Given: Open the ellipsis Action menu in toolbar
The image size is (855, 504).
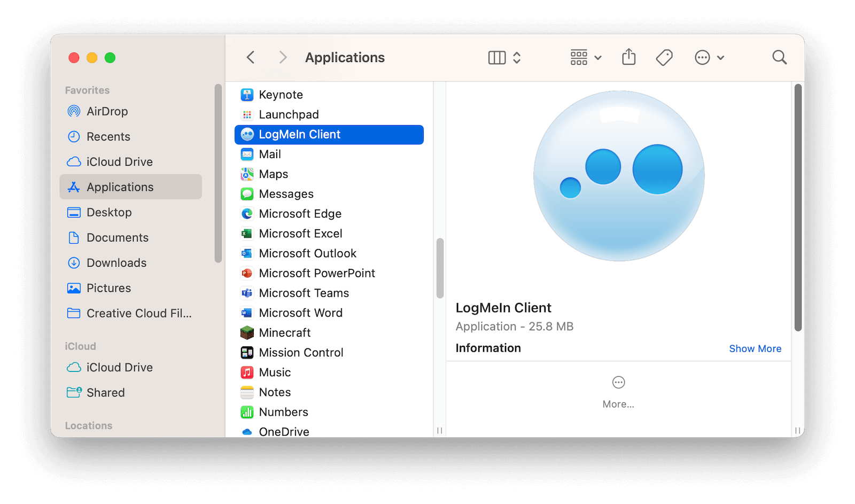Looking at the screenshot, I should [x=709, y=57].
